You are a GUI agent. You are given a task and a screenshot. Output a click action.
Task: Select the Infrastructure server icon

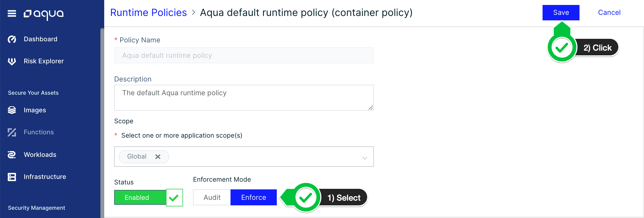(12, 177)
